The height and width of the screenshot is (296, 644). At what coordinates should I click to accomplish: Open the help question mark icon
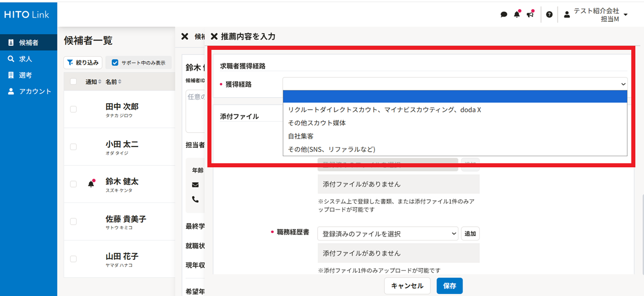click(x=549, y=15)
